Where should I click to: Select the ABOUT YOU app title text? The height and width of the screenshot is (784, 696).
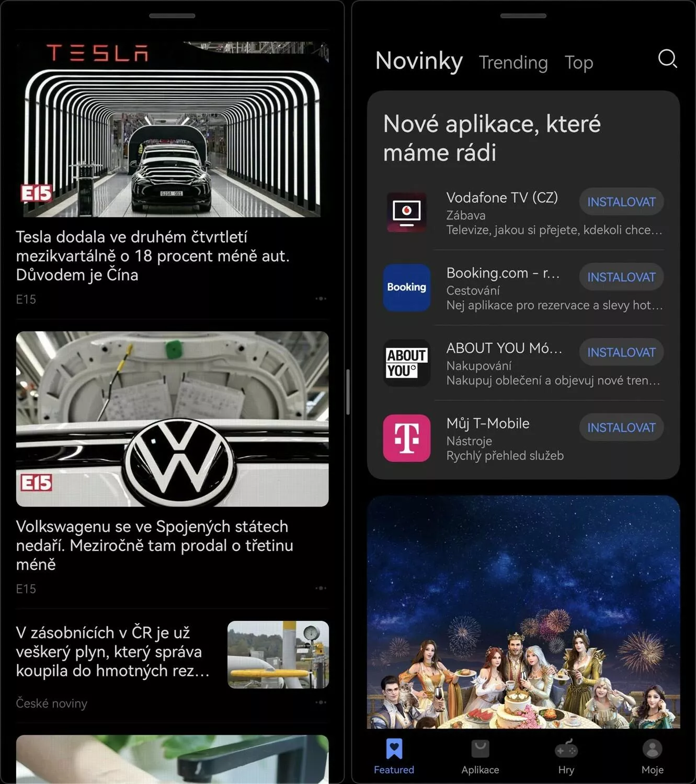[504, 348]
